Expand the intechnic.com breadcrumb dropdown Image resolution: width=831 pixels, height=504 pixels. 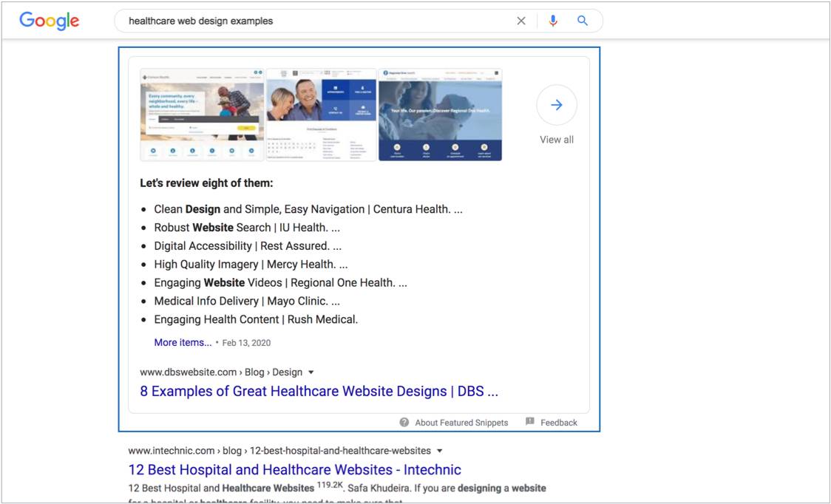(x=439, y=450)
